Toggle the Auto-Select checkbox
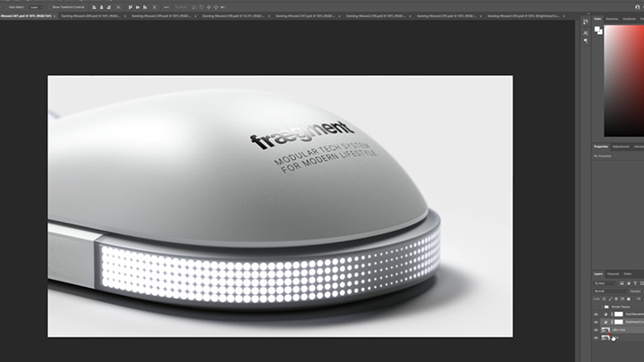644x362 pixels. click(x=7, y=7)
